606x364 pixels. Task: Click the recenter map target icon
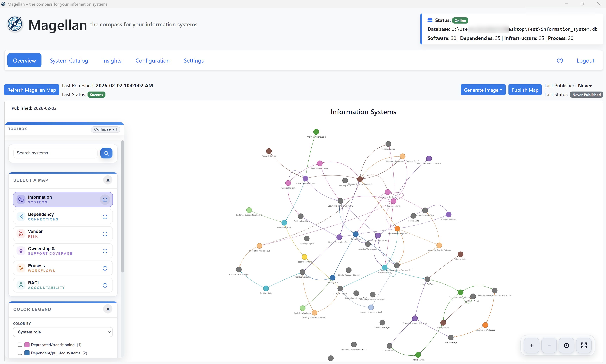point(566,346)
